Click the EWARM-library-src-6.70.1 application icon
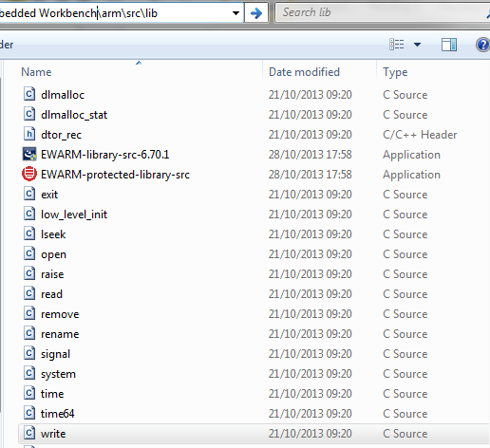This screenshot has height=448, width=490. tap(29, 154)
